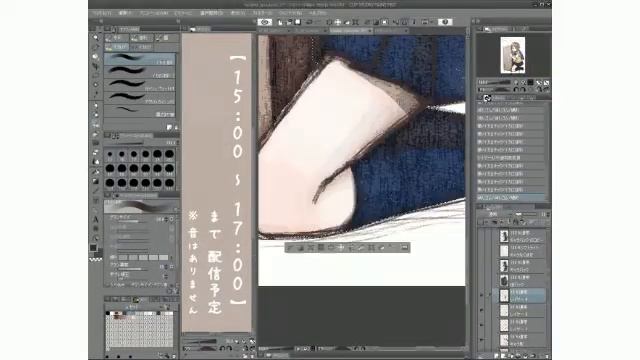The width and height of the screenshot is (640, 360).
Task: Click the Navigator thumbnail of the character
Action: (513, 55)
